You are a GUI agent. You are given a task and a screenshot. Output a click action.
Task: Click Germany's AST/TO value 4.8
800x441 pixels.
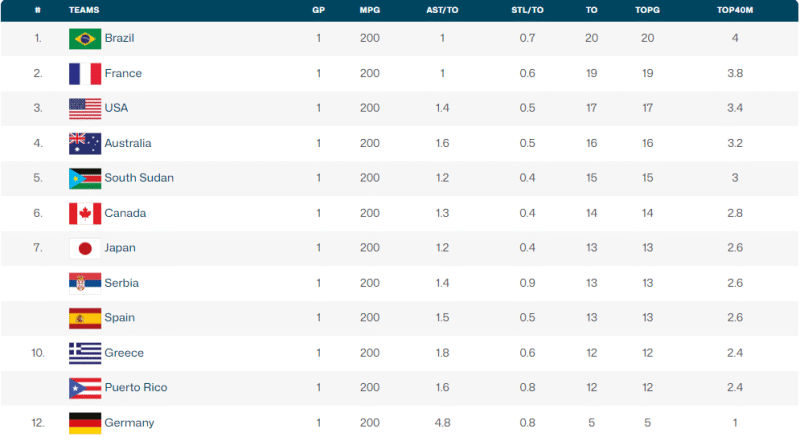click(x=442, y=423)
